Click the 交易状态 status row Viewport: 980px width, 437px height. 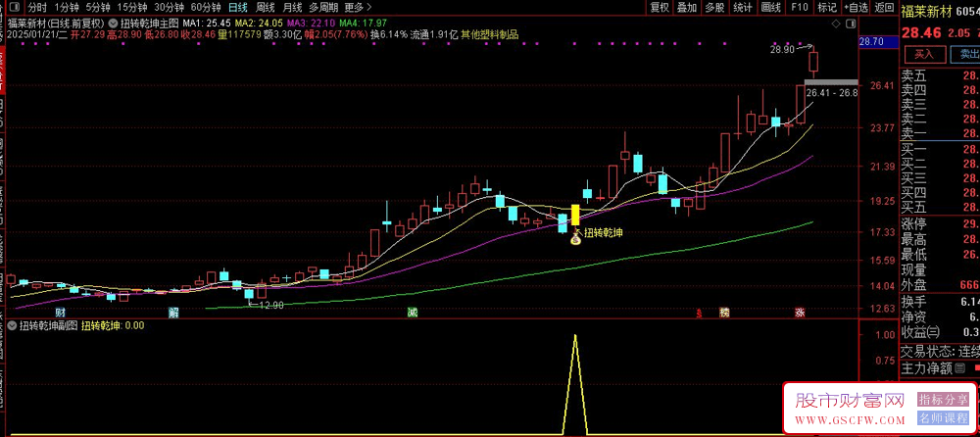pyautogui.click(x=940, y=351)
